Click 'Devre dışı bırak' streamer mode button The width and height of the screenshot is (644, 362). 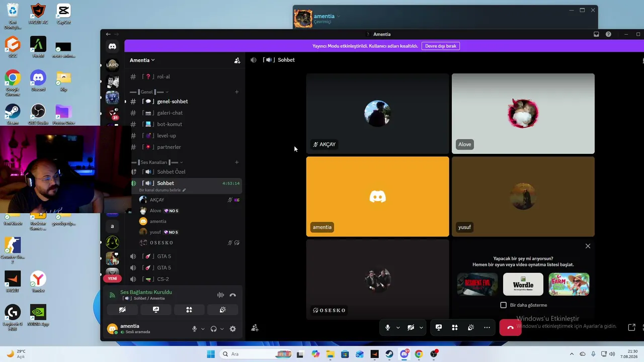[x=441, y=46]
